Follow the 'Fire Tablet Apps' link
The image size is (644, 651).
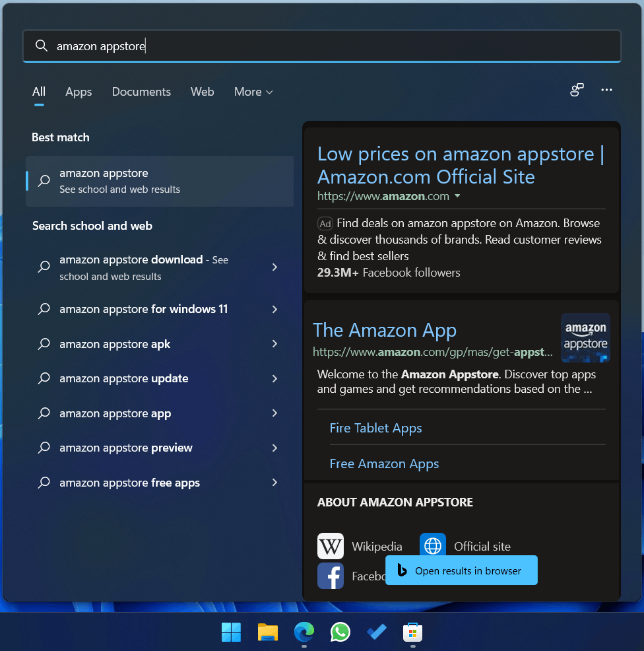375,428
